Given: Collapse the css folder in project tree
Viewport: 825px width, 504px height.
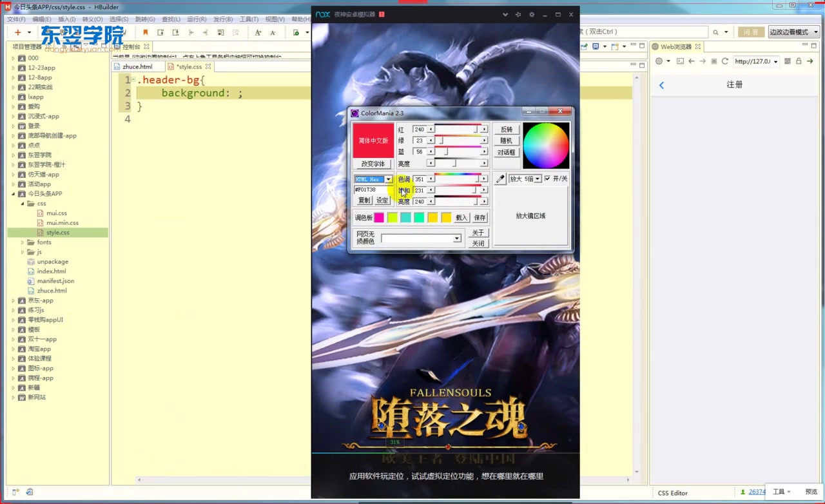Looking at the screenshot, I should coord(23,203).
